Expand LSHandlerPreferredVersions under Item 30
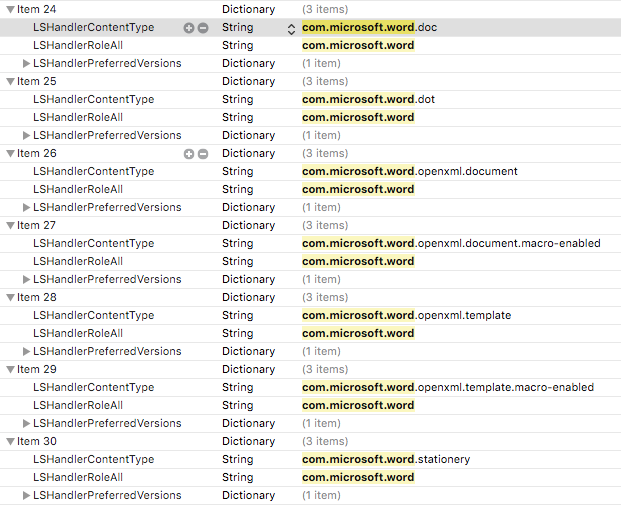Image resolution: width=621 pixels, height=508 pixels. click(x=26, y=495)
